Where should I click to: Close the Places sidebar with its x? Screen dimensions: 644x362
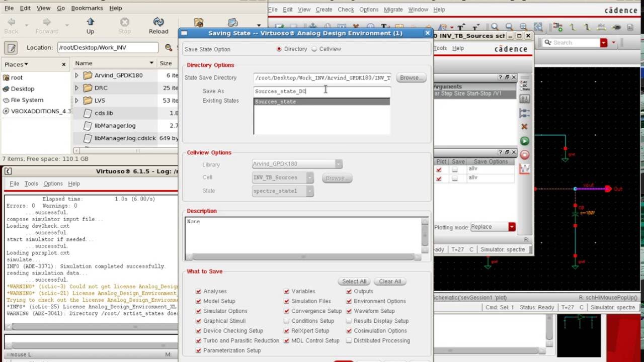pyautogui.click(x=64, y=64)
